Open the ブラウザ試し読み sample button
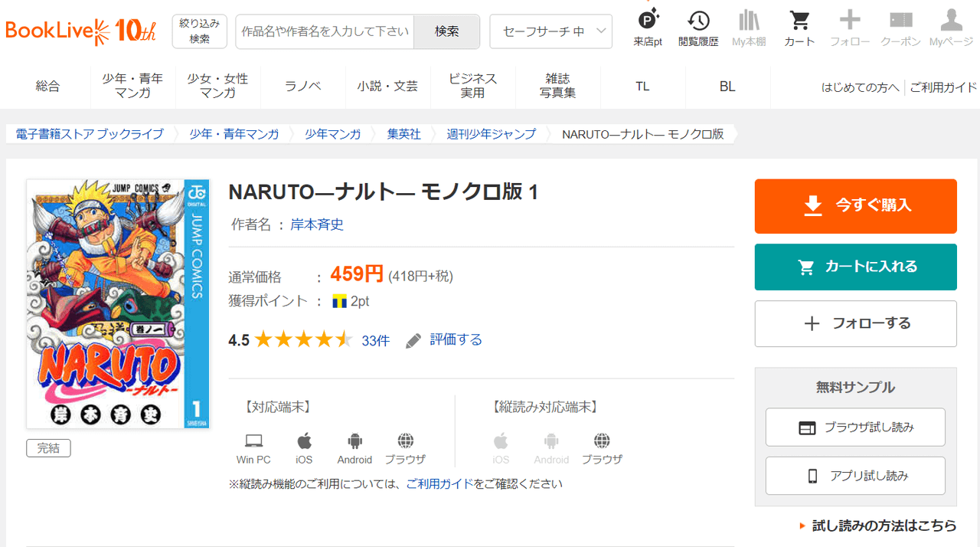The height and width of the screenshot is (547, 980). click(855, 427)
